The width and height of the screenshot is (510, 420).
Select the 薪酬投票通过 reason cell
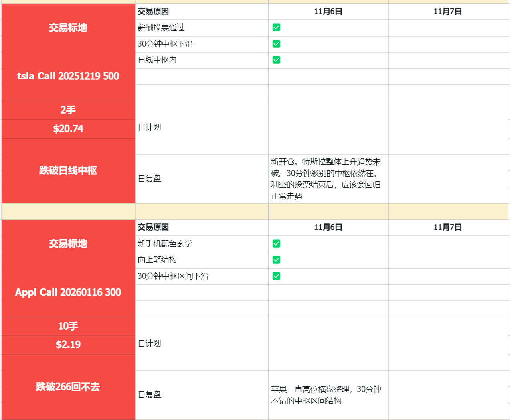(x=202, y=28)
